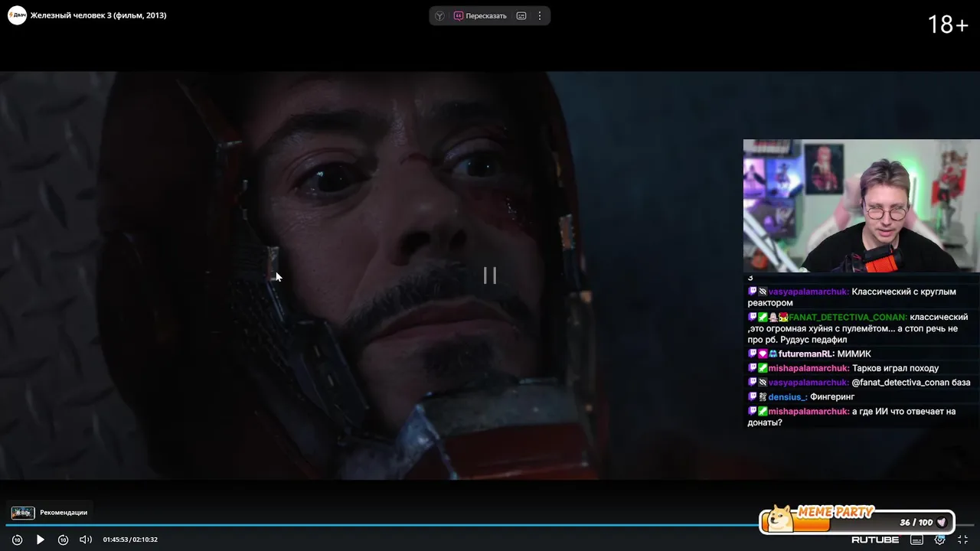The image size is (980, 551).
Task: Click video title Железный человек 3
Action: tap(98, 15)
